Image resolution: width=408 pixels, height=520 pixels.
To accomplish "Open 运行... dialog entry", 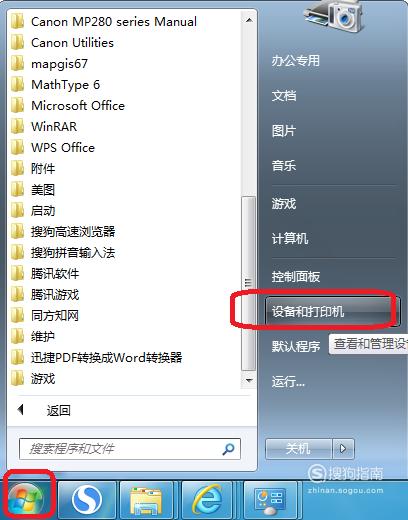I will tap(288, 381).
